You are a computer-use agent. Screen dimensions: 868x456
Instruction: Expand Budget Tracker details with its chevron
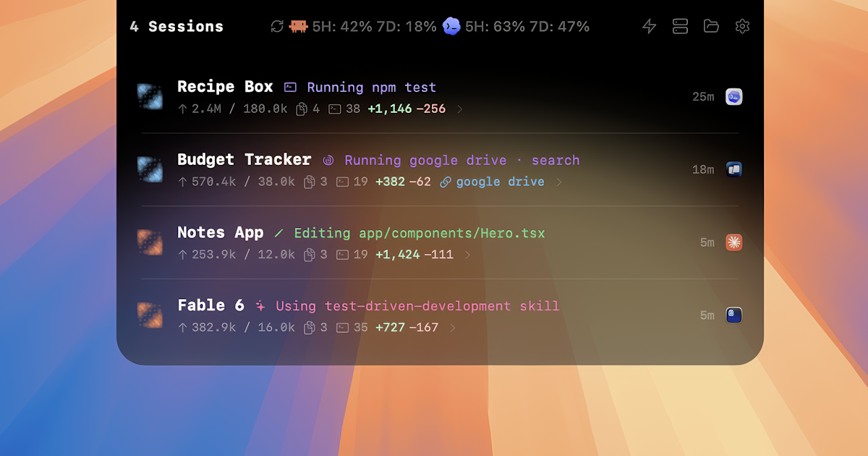point(558,182)
